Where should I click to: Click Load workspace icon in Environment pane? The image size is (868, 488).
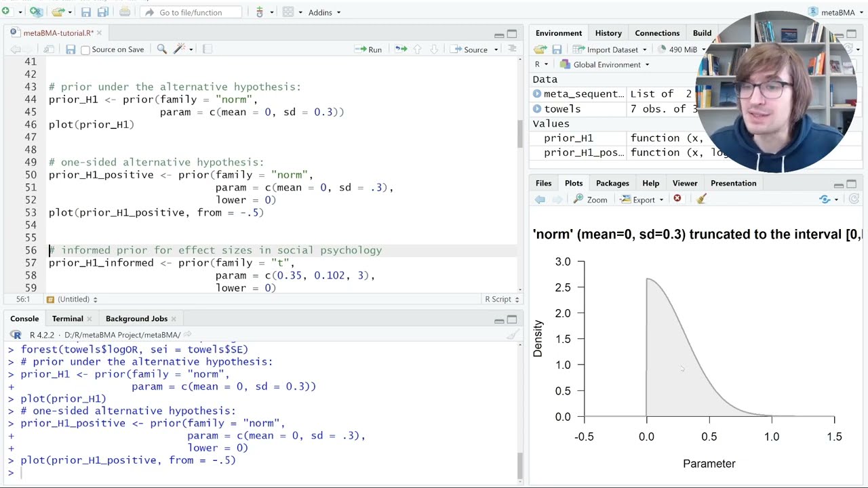pos(540,49)
